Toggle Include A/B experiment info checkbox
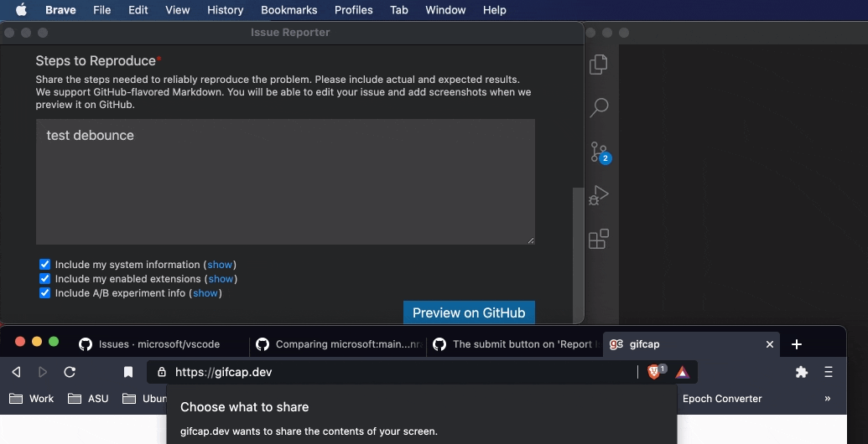This screenshot has height=444, width=868. (x=44, y=293)
